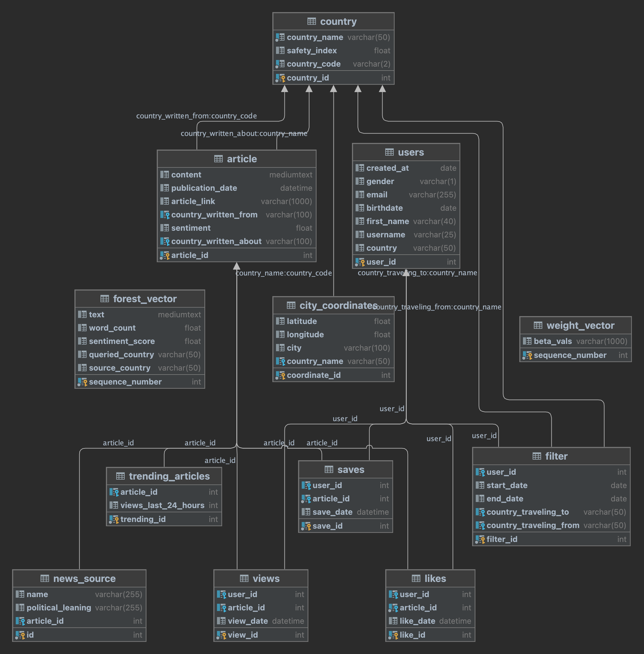Select the forest_vector table title

[x=145, y=299]
